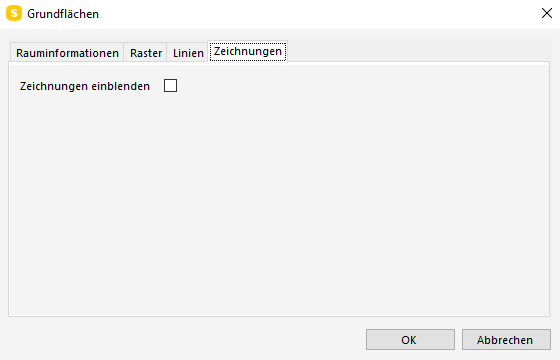Click the yellow S application icon
The width and height of the screenshot is (560, 360).
click(14, 14)
